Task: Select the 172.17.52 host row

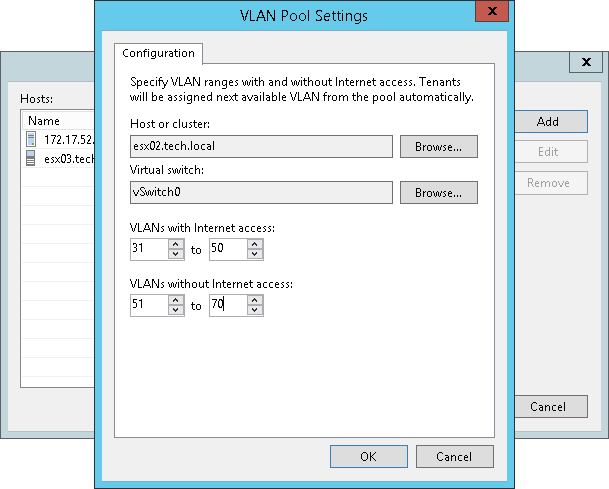Action: (x=58, y=139)
